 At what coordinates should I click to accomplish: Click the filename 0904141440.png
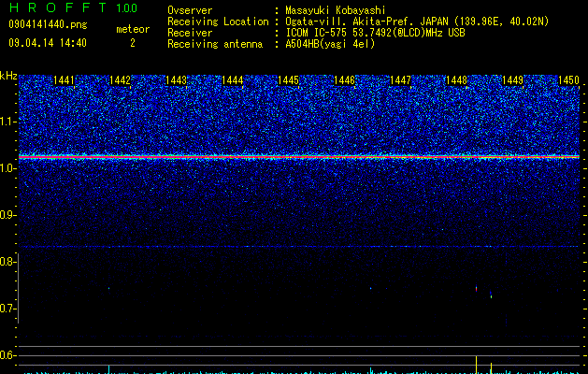pos(48,25)
